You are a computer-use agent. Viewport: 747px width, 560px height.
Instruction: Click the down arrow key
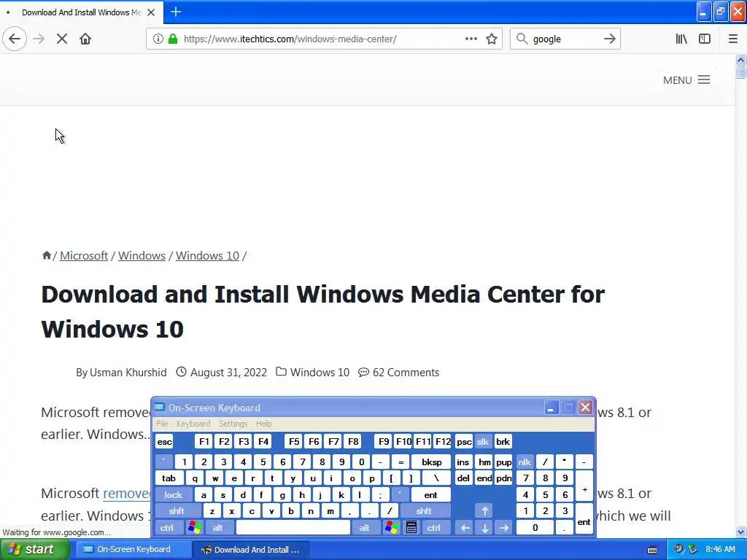tap(484, 528)
